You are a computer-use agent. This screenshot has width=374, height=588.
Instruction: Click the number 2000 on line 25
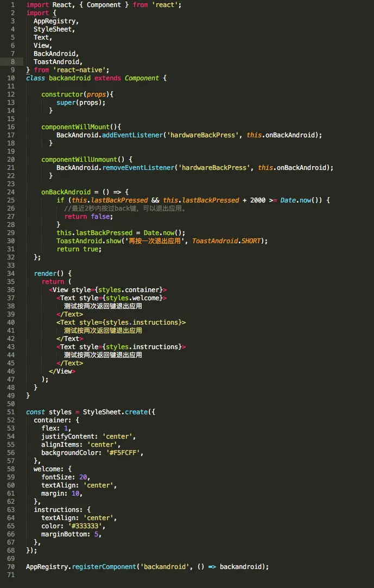[x=257, y=200]
